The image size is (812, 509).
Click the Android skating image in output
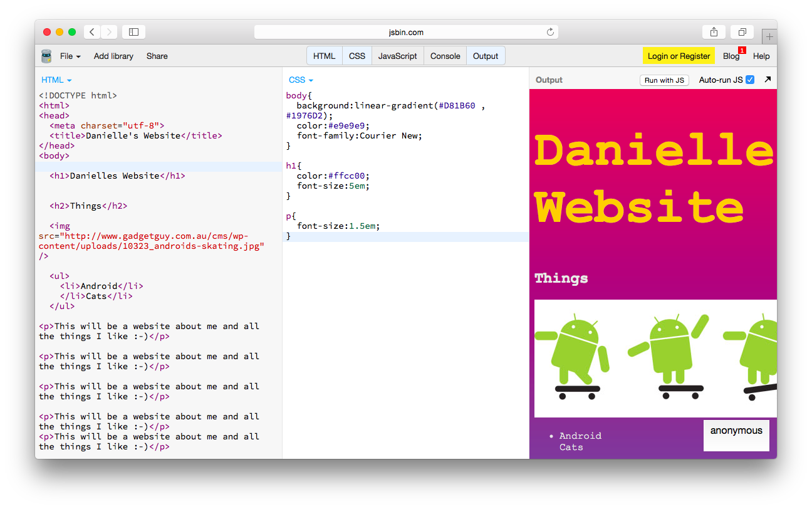pyautogui.click(x=655, y=359)
